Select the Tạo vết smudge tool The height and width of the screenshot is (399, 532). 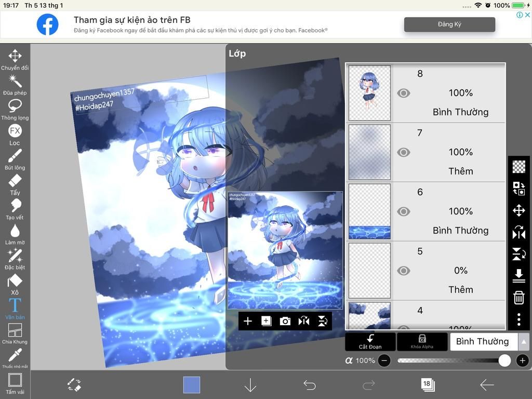point(15,209)
